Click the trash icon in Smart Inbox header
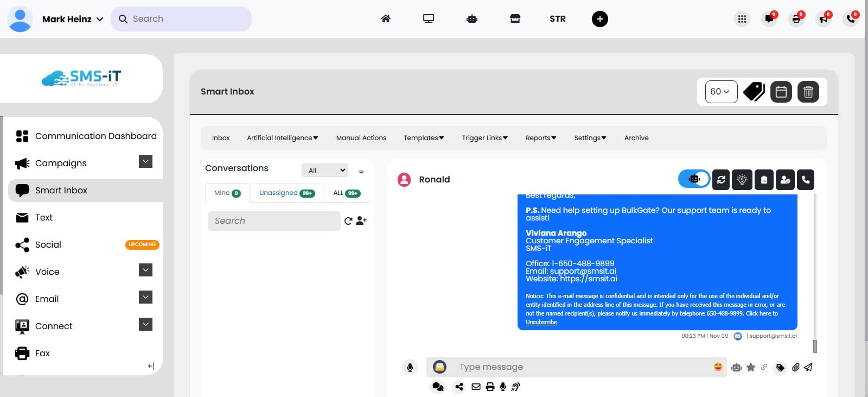The width and height of the screenshot is (868, 397). [x=808, y=92]
